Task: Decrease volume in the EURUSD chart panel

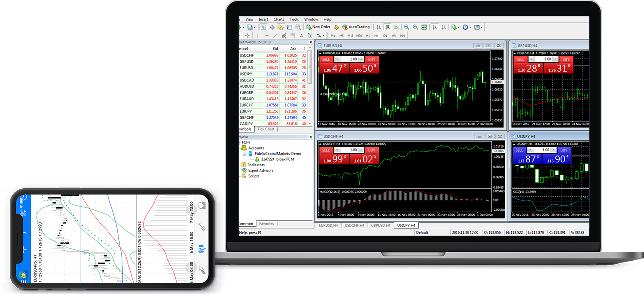Action: click(x=336, y=59)
